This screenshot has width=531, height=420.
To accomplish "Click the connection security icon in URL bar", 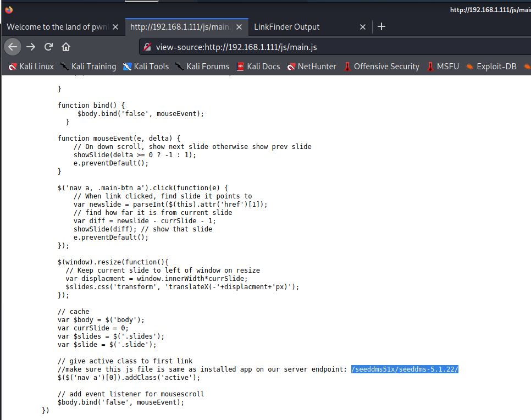I will [147, 47].
